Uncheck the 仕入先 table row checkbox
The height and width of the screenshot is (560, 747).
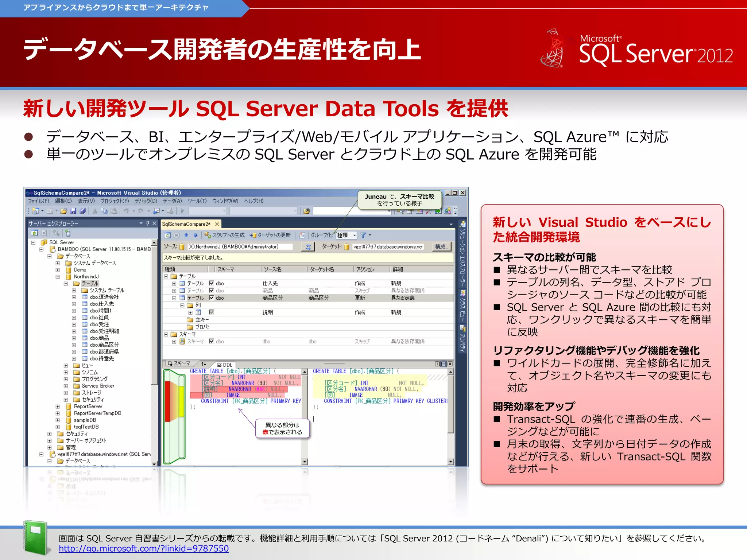[212, 283]
